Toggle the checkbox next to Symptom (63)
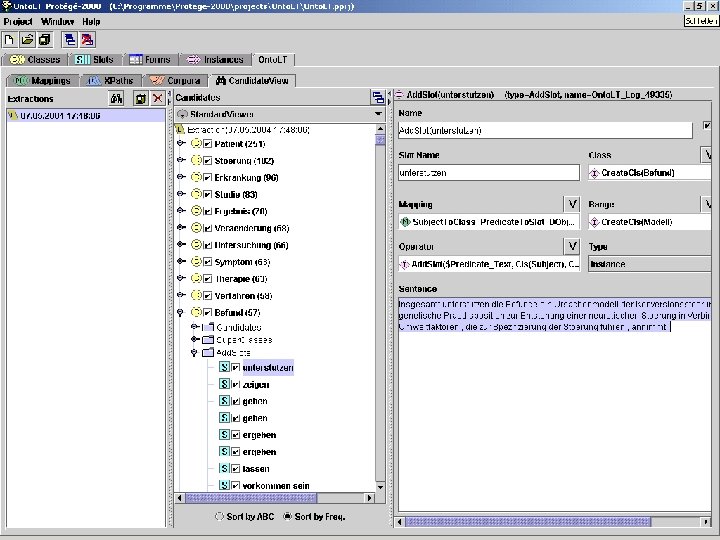This screenshot has width=720, height=540. (x=208, y=262)
